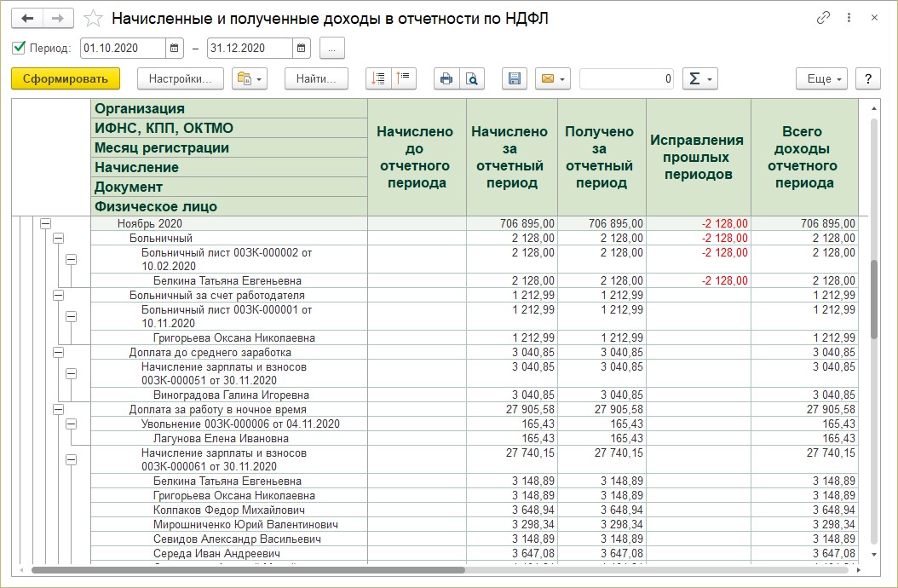The image size is (898, 588).
Task: Click scroll down arrow of the report
Action: (x=874, y=554)
